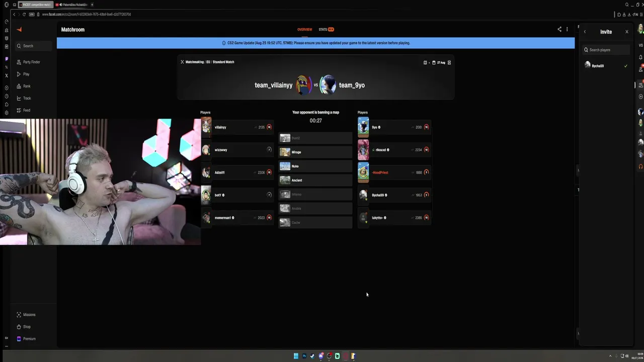Switch to the Stats tab
The width and height of the screenshot is (644, 362).
pyautogui.click(x=326, y=29)
